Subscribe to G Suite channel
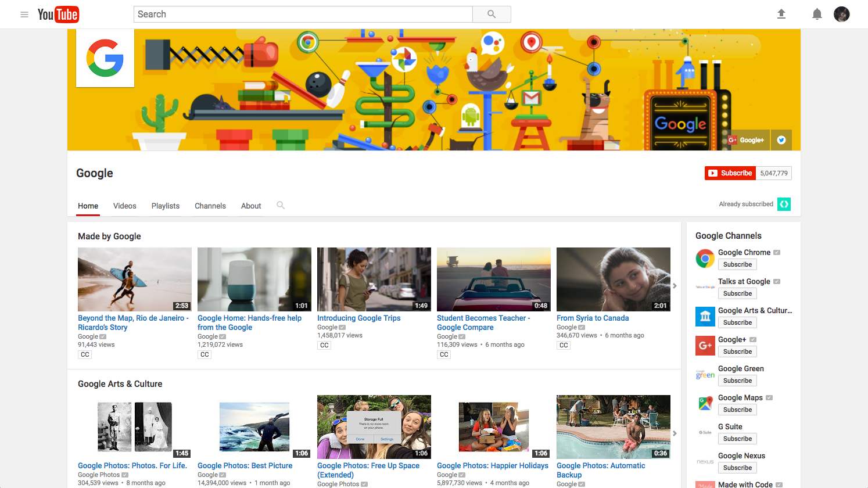 pyautogui.click(x=737, y=439)
